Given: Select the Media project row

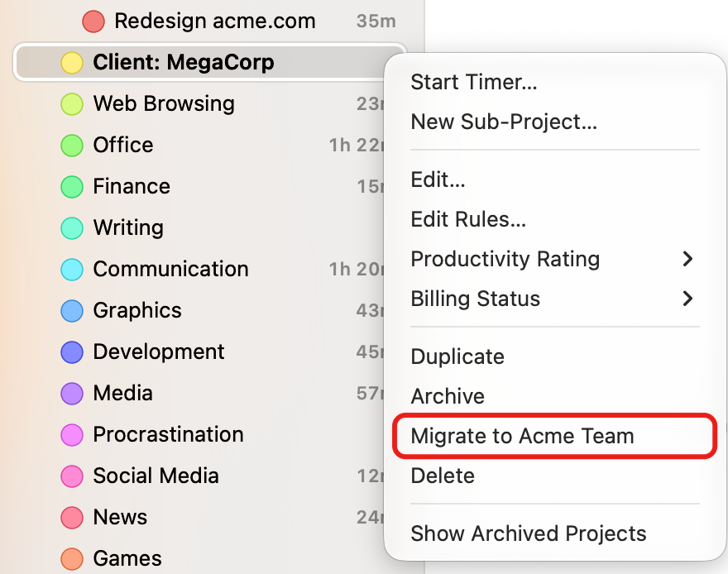Looking at the screenshot, I should 200,393.
